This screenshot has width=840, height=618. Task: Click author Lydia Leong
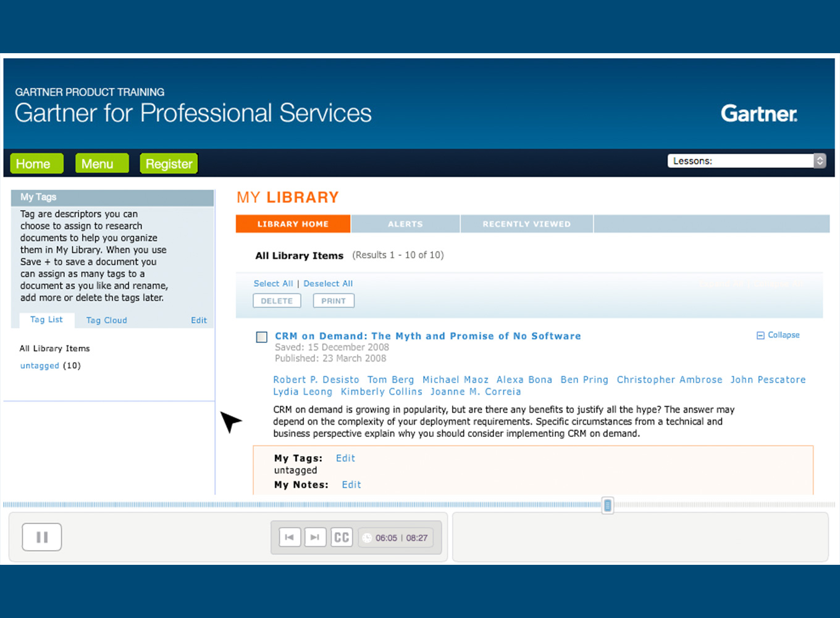pyautogui.click(x=303, y=392)
